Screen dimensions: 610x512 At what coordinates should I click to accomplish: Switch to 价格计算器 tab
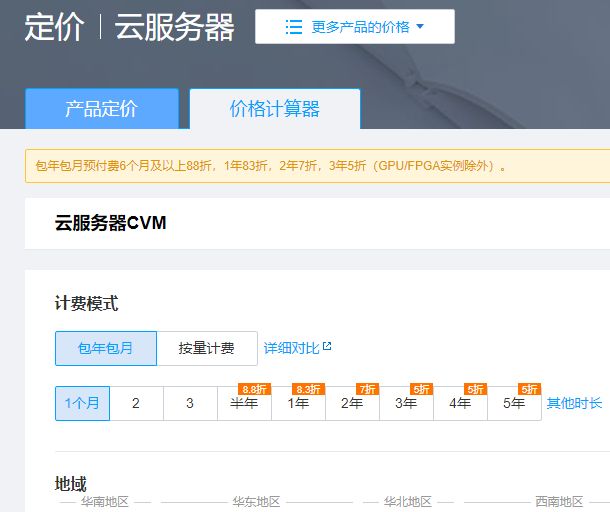275,109
